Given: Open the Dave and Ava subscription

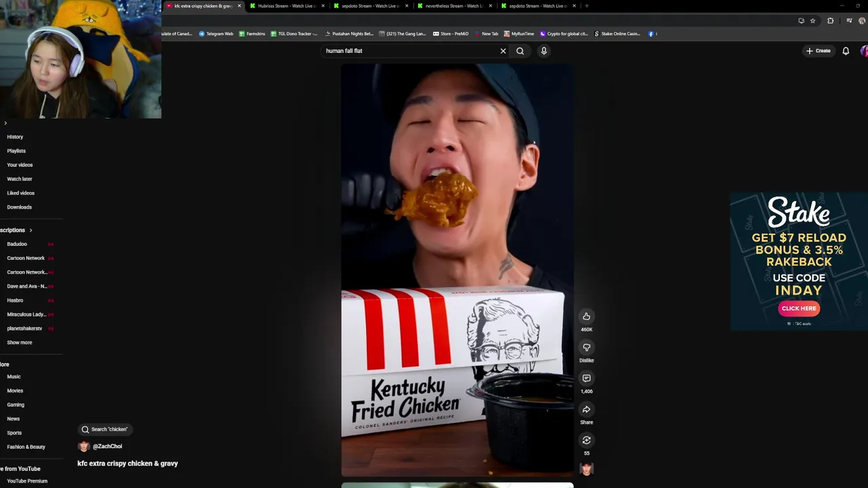Looking at the screenshot, I should [27, 286].
